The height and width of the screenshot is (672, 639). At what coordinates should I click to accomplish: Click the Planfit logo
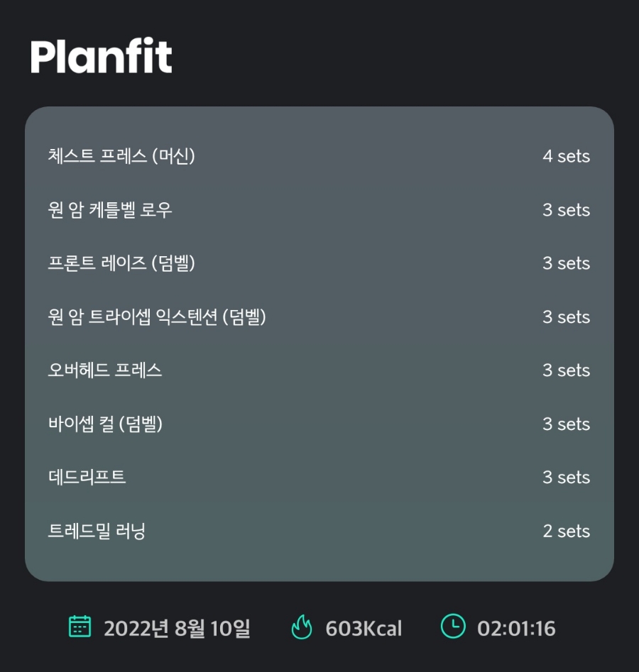[x=102, y=57]
